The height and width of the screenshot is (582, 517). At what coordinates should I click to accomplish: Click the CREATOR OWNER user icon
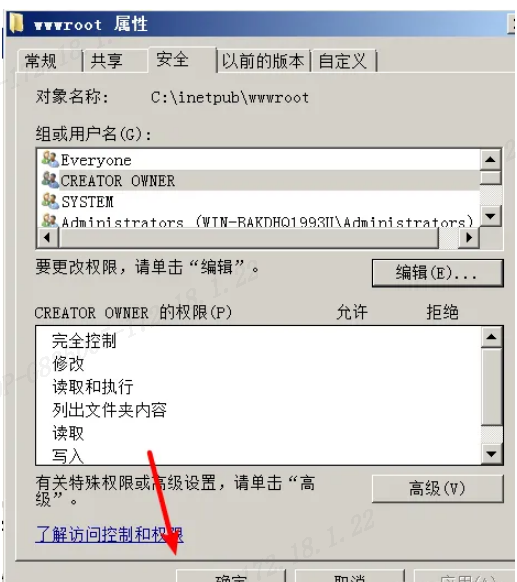click(50, 180)
